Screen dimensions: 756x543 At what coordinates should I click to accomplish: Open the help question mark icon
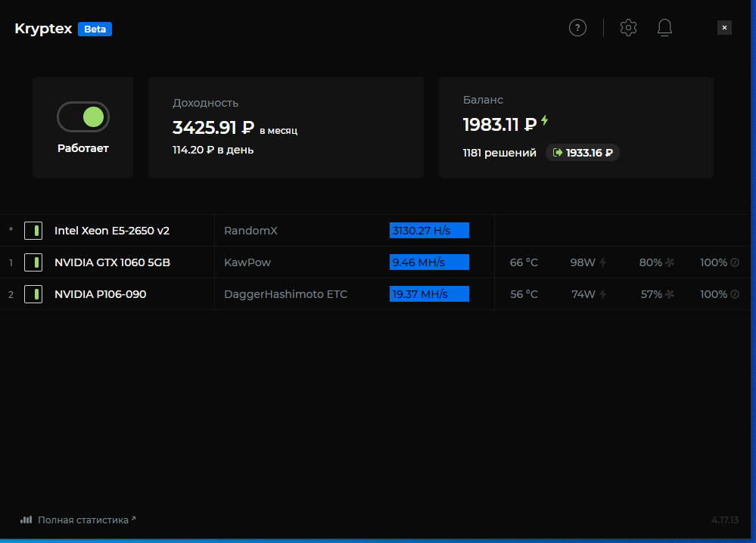tap(577, 28)
